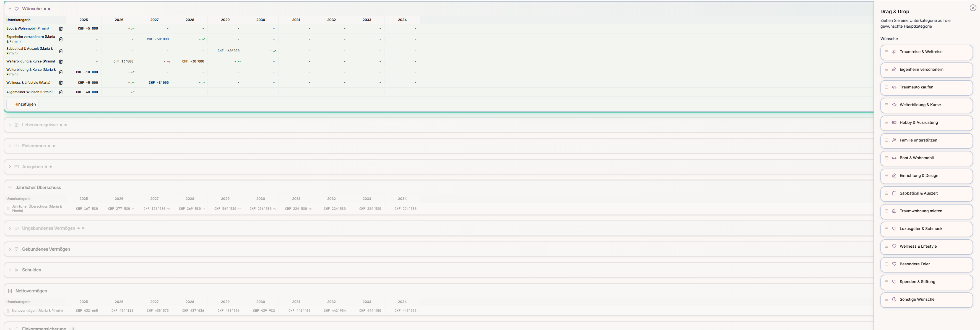Screen dimensions: 980x330
Task: Click drag handle of Traumreise & Weltreise
Action: (887, 52)
